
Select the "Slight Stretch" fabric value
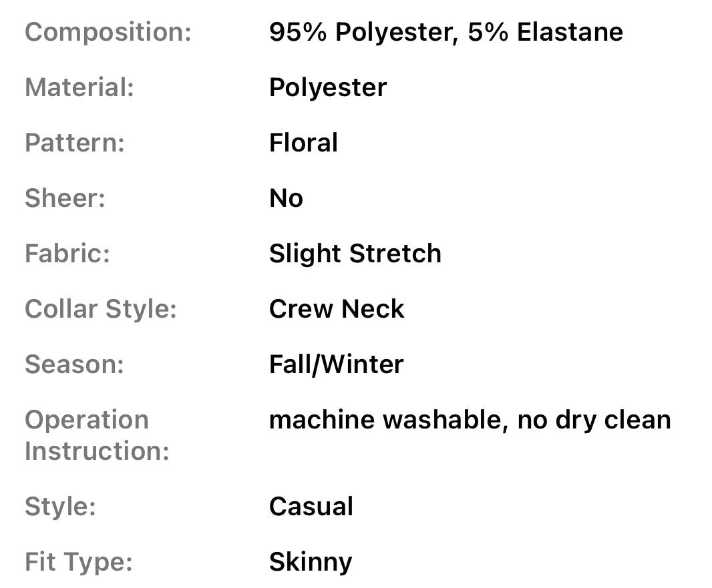point(355,254)
